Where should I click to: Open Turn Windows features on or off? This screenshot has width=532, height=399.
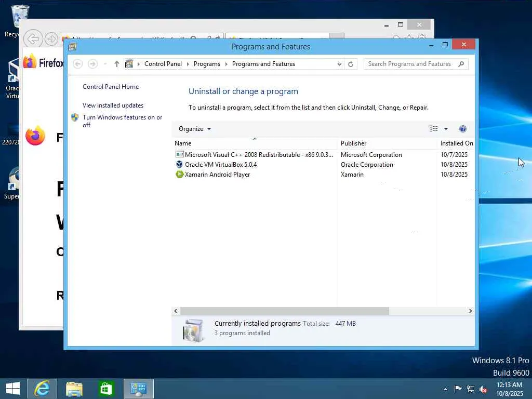pyautogui.click(x=123, y=121)
